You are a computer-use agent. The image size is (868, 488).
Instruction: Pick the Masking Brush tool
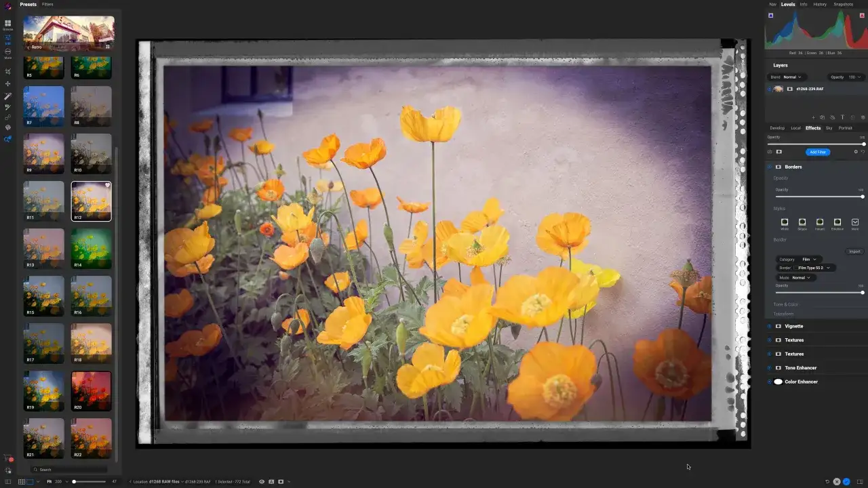[x=8, y=96]
